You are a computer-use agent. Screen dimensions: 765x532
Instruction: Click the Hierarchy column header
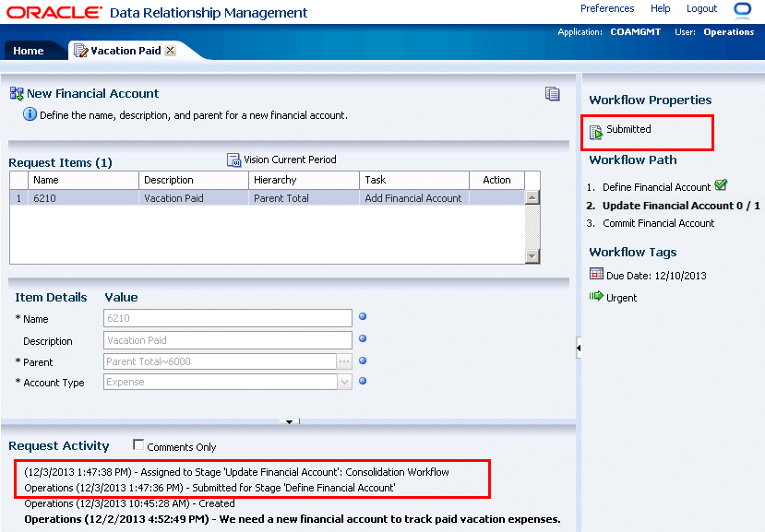(x=304, y=180)
